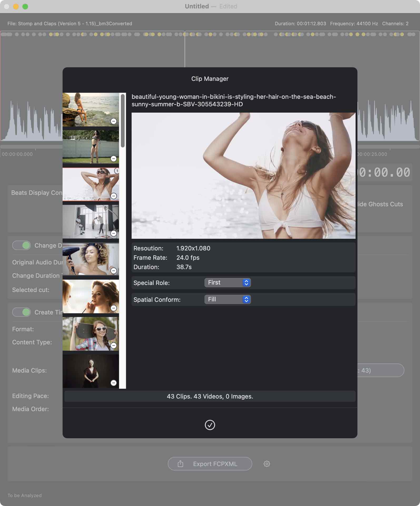Click the share icon in Export FCPXML
Viewport: 420px width, 506px height.
pos(180,464)
